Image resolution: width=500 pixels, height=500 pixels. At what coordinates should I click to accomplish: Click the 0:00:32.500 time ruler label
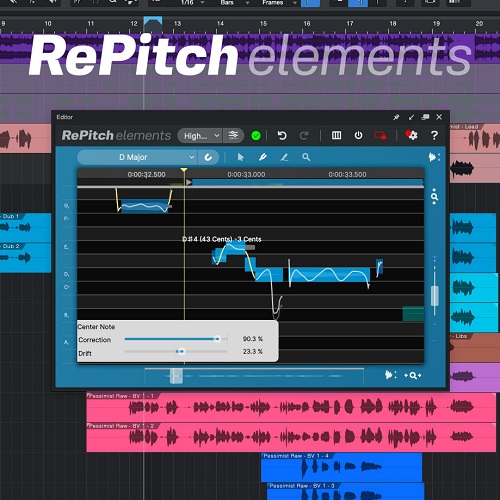tap(146, 174)
